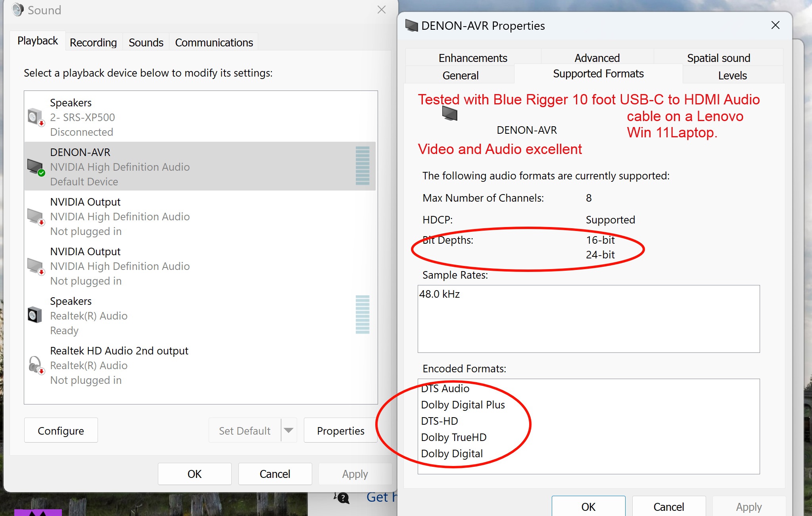Screen dimensions: 812x516
Task: Click Apply in the Sound window
Action: pyautogui.click(x=355, y=474)
